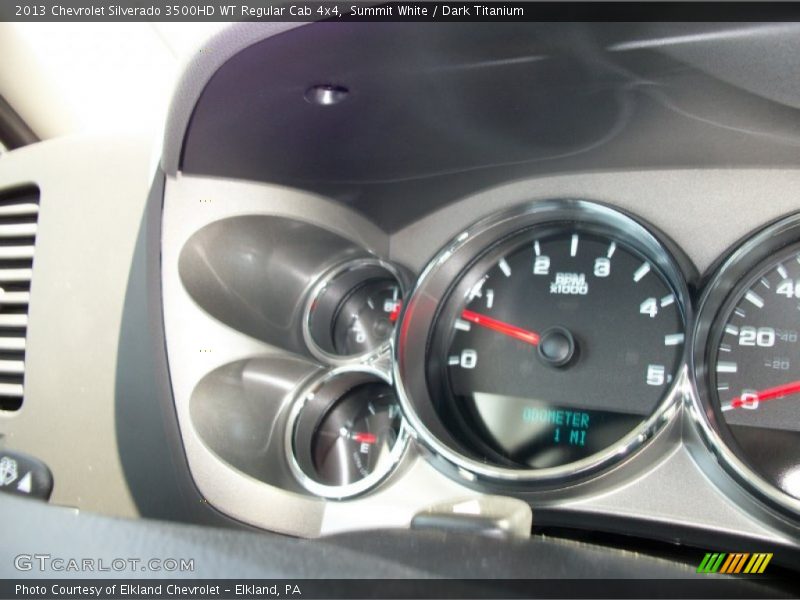Screen dimensions: 800x600
Task: Click the ODOMETER readout text
Action: click(556, 419)
